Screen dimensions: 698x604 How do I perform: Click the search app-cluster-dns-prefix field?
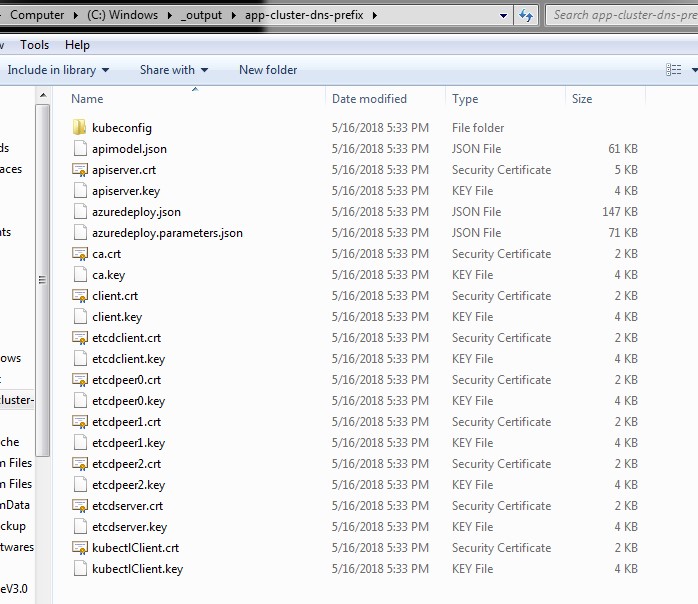[623, 15]
